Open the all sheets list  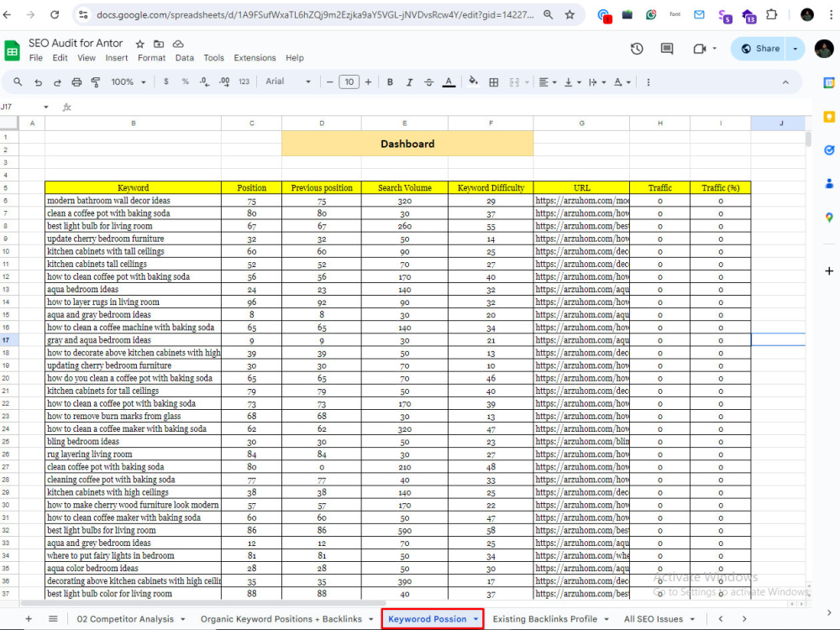[53, 619]
